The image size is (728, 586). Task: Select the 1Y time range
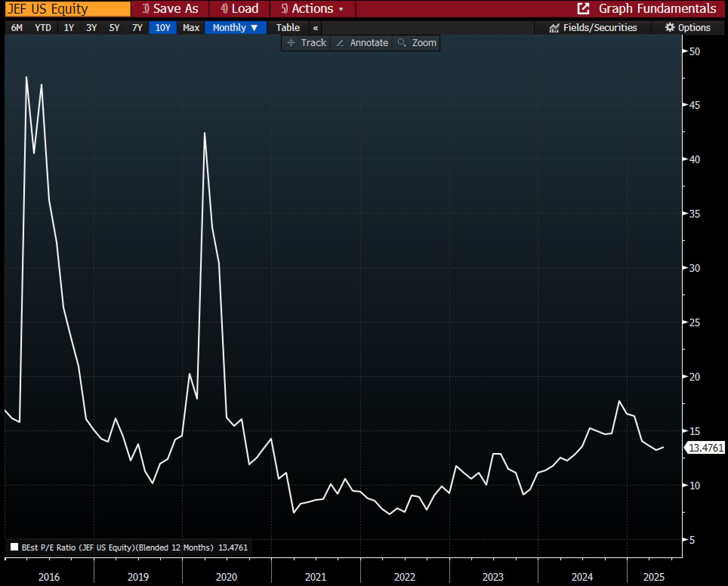(69, 28)
